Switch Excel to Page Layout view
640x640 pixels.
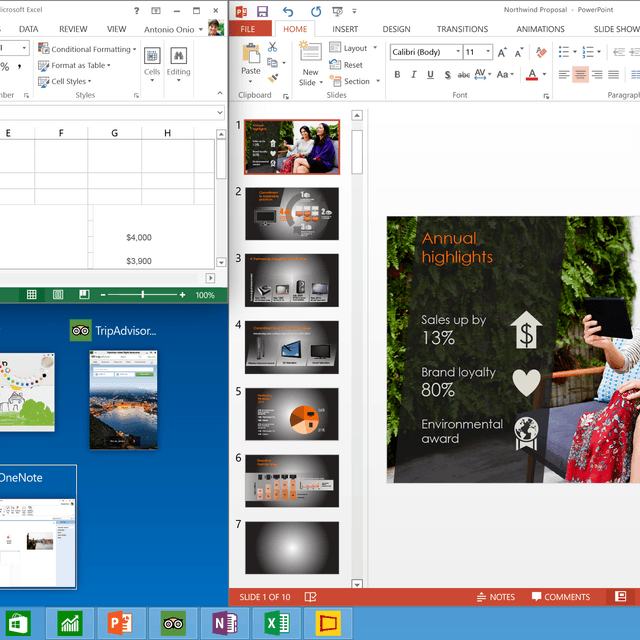[x=58, y=294]
